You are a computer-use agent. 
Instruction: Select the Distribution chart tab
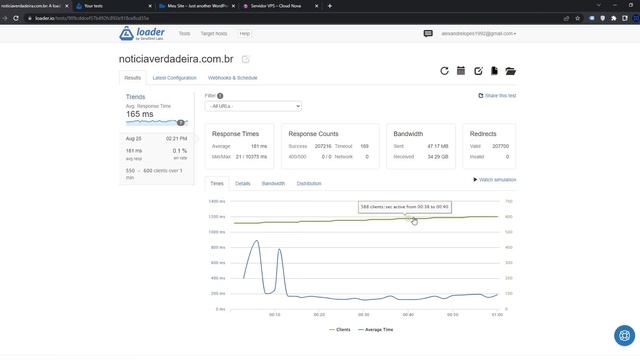pos(309,183)
